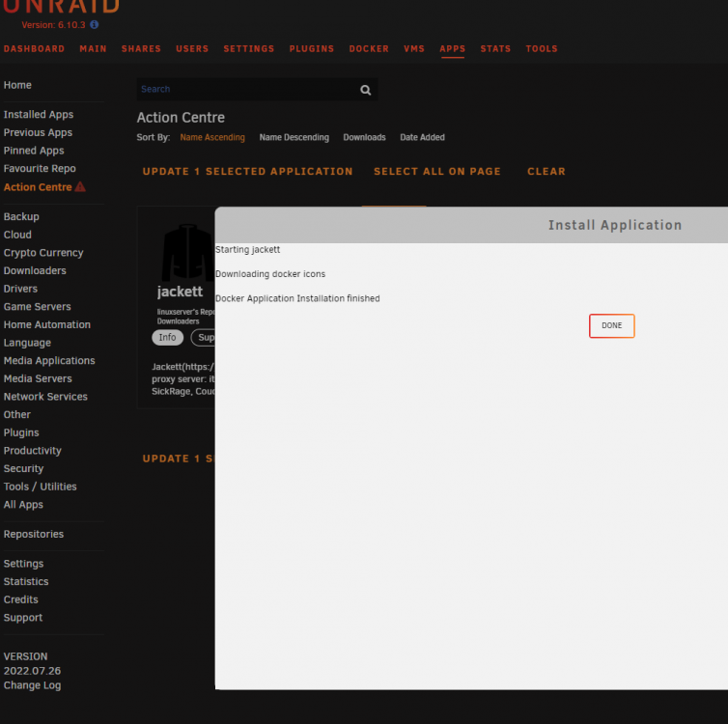Screen dimensions: 728x724
Task: Click the Clear button
Action: tap(546, 171)
